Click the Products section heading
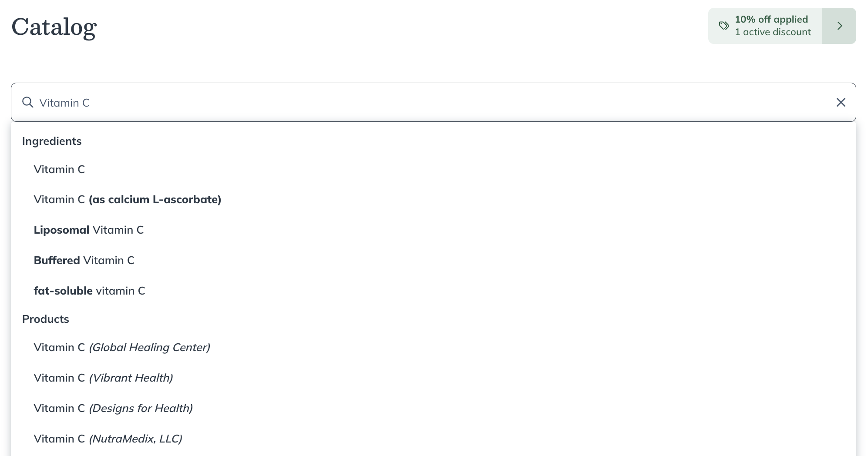This screenshot has height=456, width=868. pos(46,319)
